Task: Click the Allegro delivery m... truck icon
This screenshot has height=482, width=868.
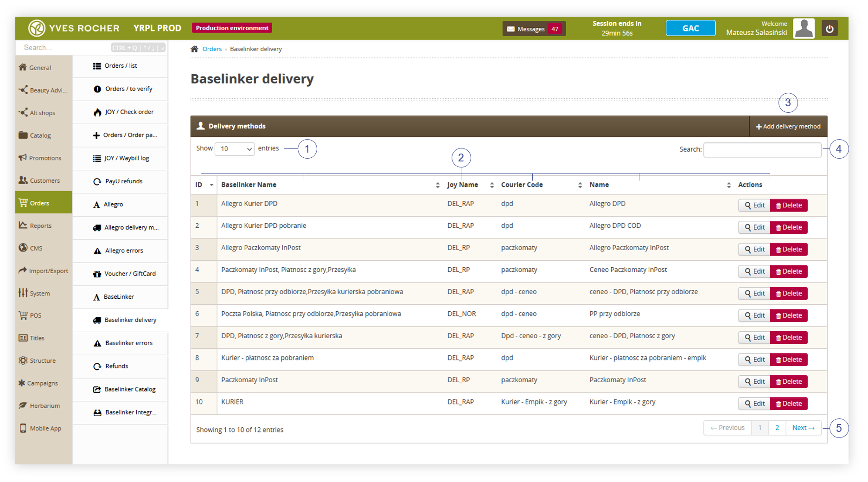Action: (97, 228)
